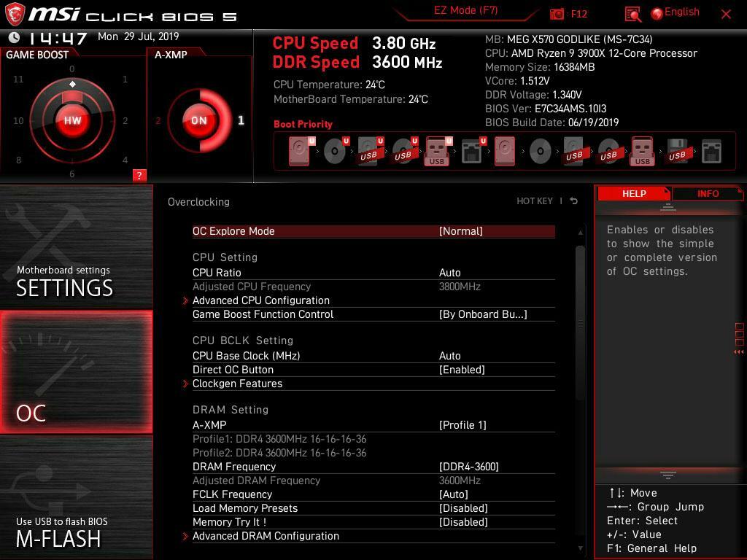Open Game Boost Function Control value dropdown
The image size is (747, 560).
(x=483, y=314)
